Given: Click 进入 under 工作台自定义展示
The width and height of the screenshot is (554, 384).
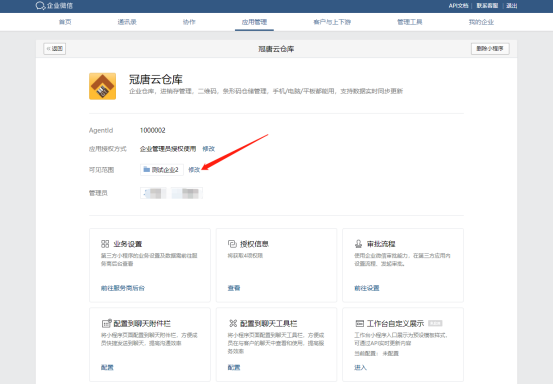Looking at the screenshot, I should point(360,367).
